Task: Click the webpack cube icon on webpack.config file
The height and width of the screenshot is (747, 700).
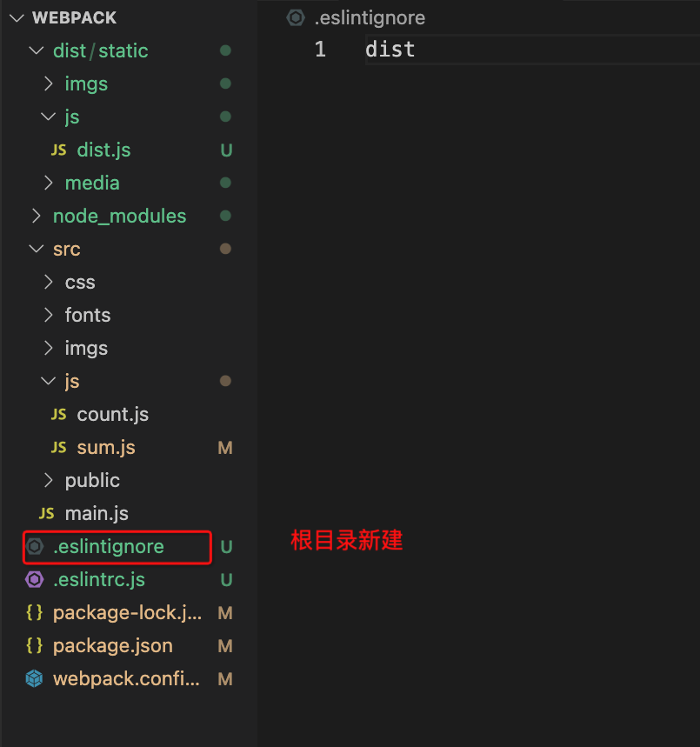Action: [x=35, y=678]
